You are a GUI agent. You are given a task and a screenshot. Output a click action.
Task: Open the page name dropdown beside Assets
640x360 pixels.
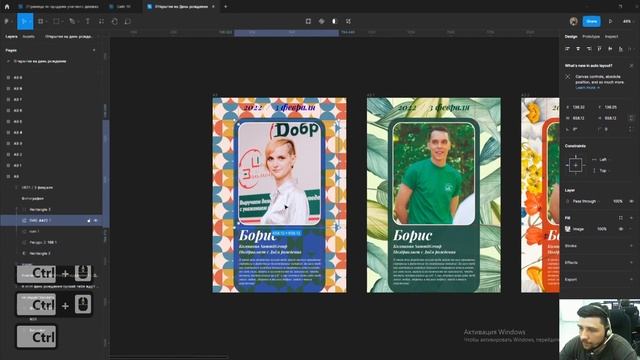click(x=69, y=36)
